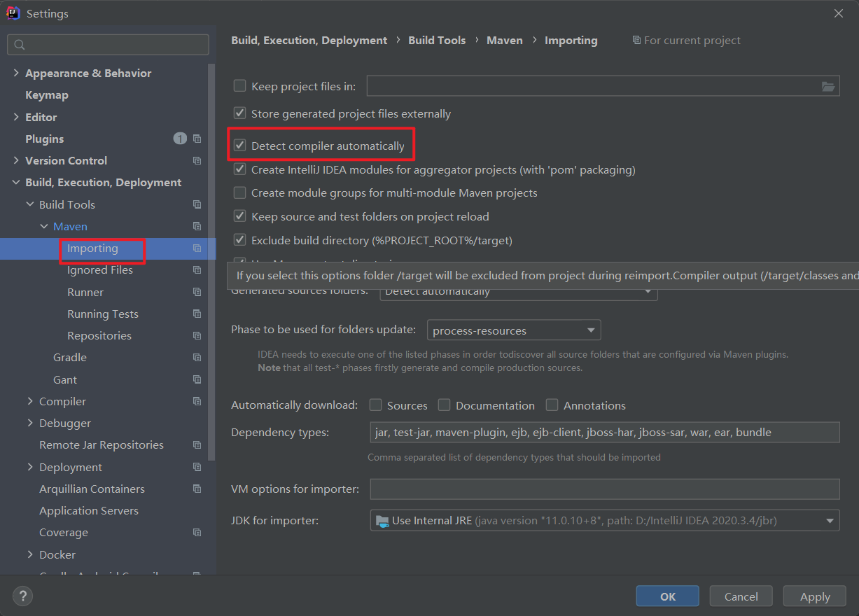
Task: Expand the Appearance & Behavior section
Action: [x=16, y=73]
